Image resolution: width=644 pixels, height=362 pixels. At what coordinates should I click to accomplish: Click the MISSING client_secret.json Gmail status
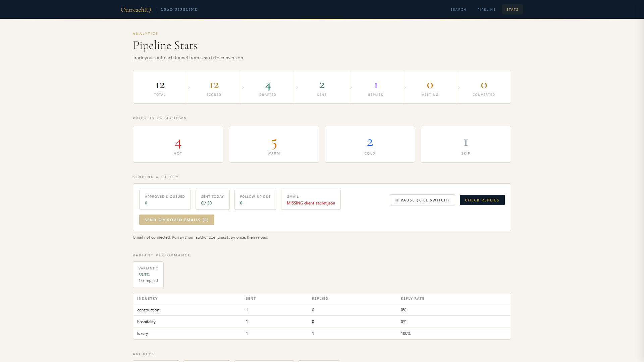click(311, 203)
